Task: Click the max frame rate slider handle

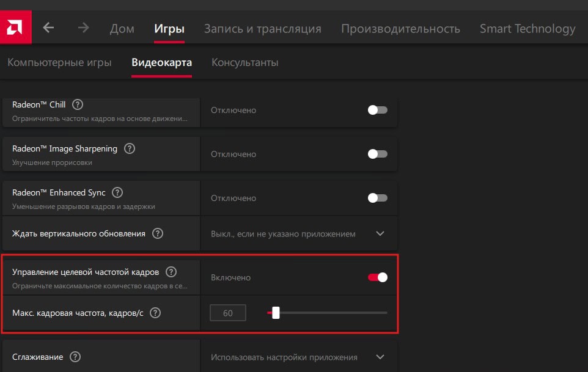Action: 276,313
